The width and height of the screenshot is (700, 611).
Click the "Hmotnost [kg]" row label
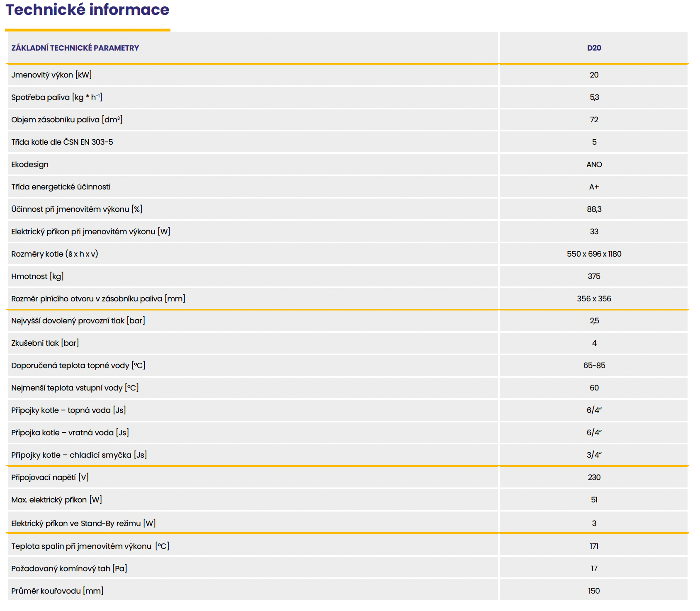pyautogui.click(x=37, y=276)
